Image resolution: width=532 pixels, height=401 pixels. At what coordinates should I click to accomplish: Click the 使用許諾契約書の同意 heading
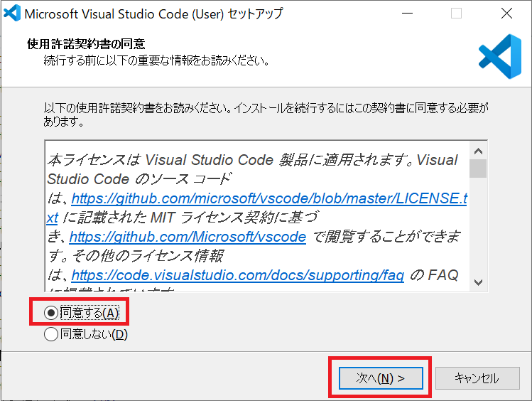pyautogui.click(x=86, y=44)
